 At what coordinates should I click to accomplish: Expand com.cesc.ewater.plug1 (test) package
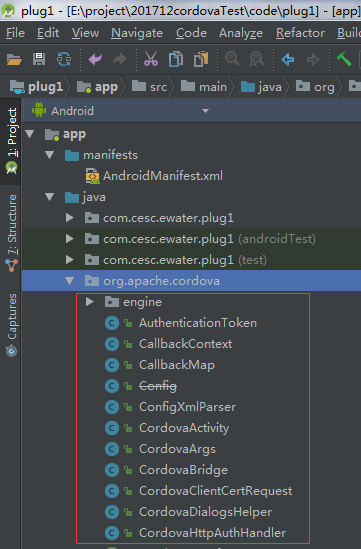(70, 260)
